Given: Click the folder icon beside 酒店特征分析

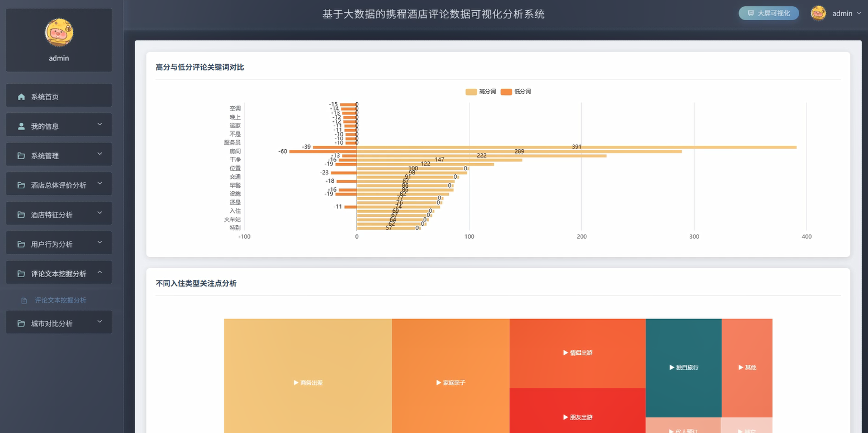Looking at the screenshot, I should tap(21, 215).
